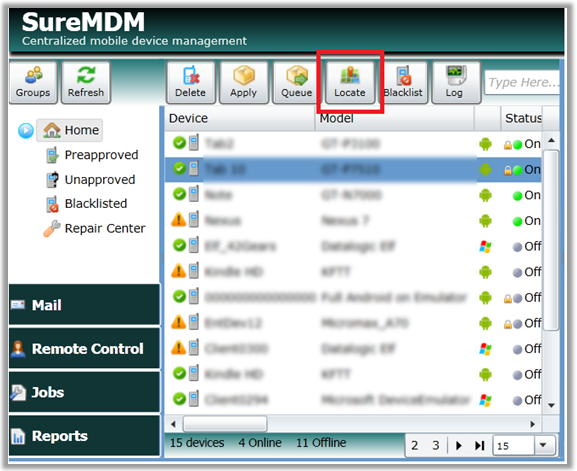Viewport: 577px width, 471px height.
Task: Select the Unapproved tree item
Action: pos(91,180)
